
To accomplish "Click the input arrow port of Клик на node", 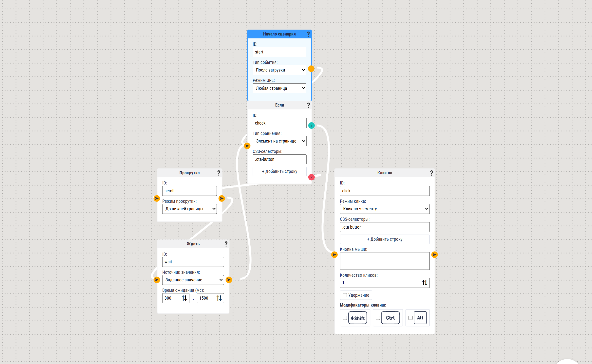I will 334,255.
